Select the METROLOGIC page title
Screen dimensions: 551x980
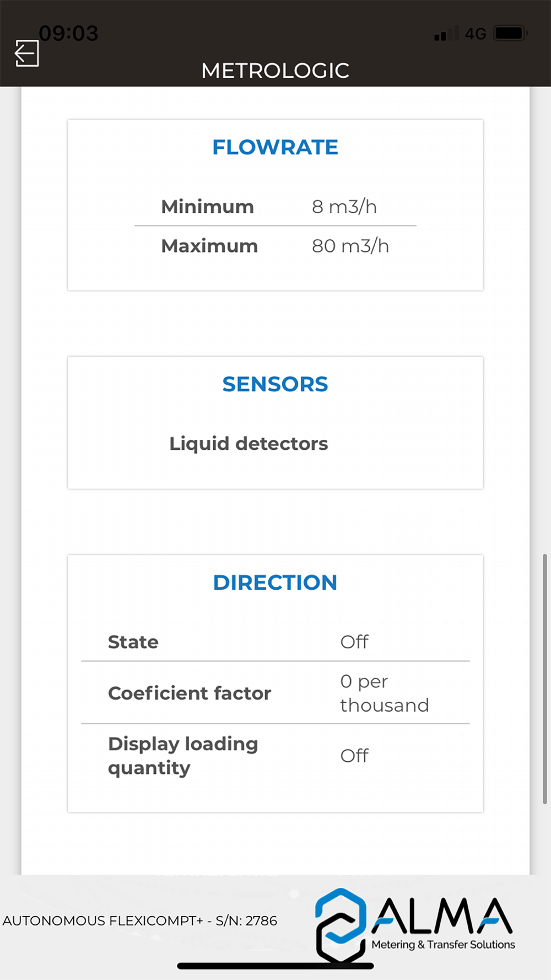275,71
